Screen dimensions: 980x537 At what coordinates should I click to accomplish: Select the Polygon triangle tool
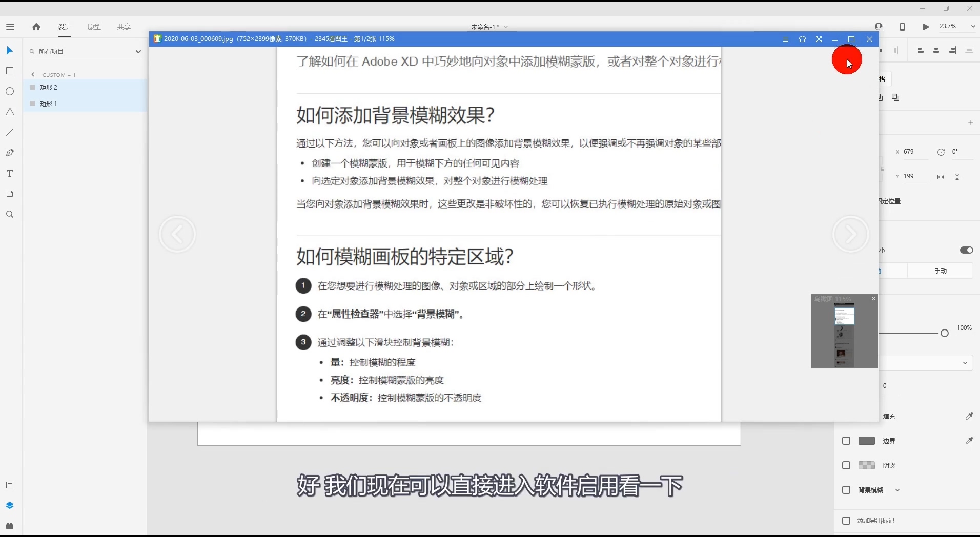click(x=10, y=112)
